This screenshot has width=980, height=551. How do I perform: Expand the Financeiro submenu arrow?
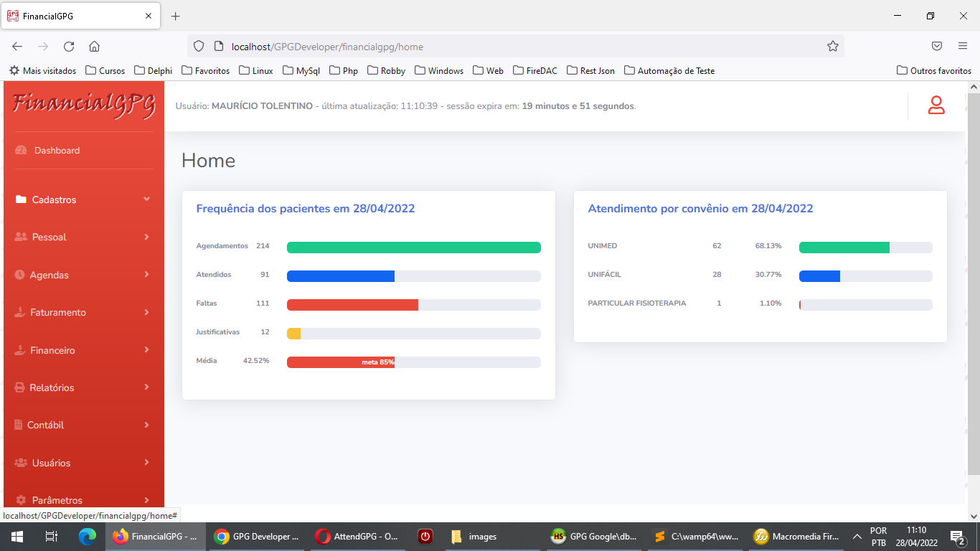click(x=146, y=350)
